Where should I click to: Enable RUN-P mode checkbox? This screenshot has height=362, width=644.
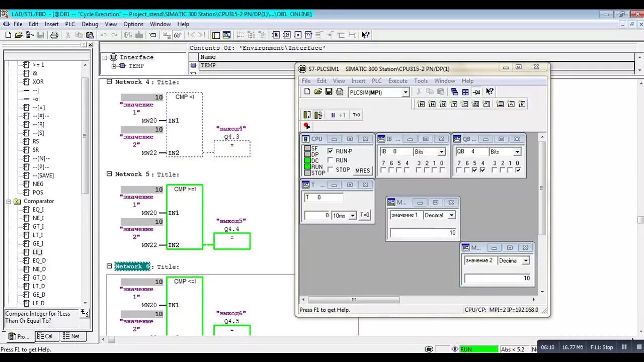pyautogui.click(x=330, y=151)
